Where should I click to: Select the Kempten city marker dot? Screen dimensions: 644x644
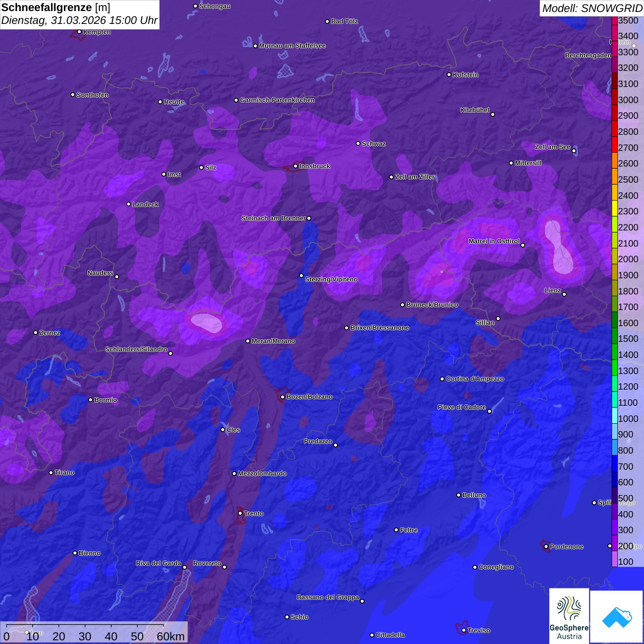79,32
